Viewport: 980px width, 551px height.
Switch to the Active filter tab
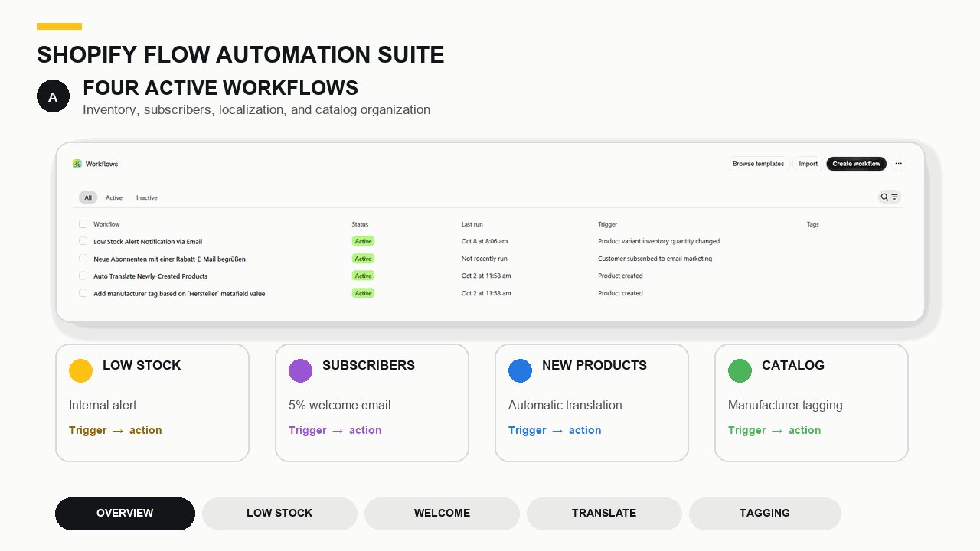click(114, 197)
